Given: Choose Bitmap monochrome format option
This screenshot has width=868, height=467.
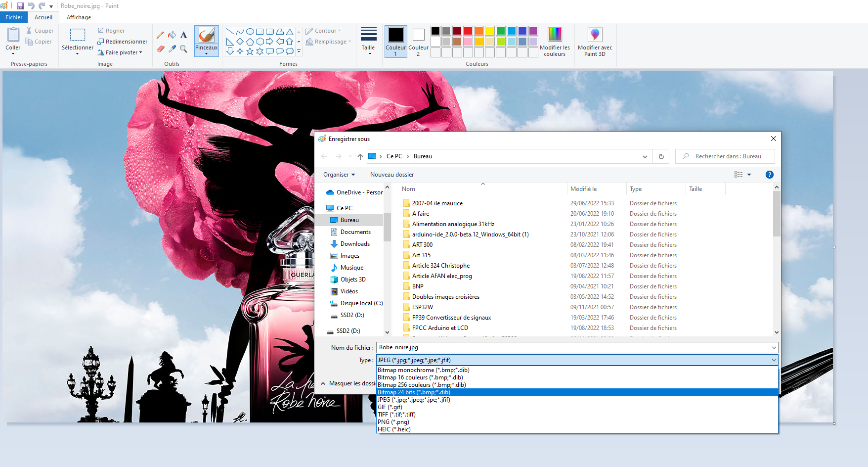Looking at the screenshot, I should [x=577, y=370].
